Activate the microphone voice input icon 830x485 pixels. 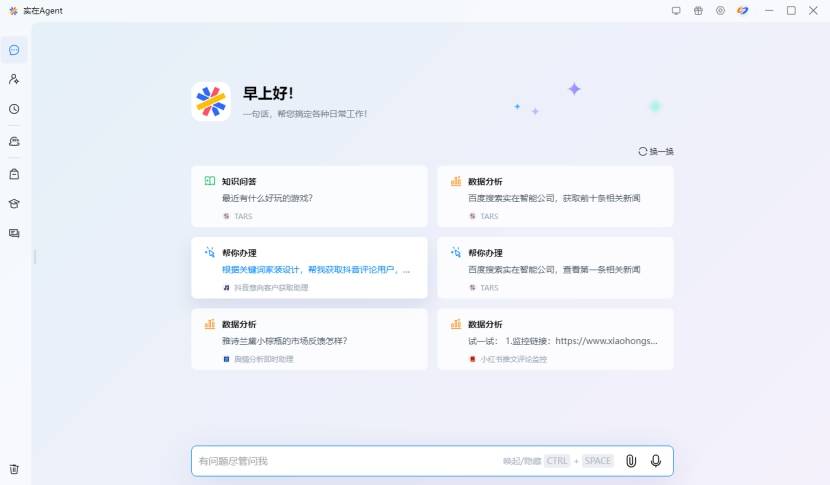pyautogui.click(x=656, y=461)
